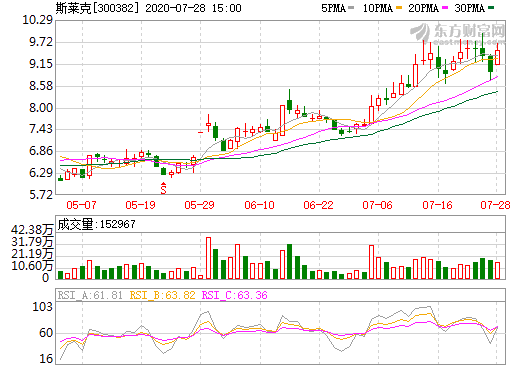
Task: Click price axis label 5.72
Action: coord(41,195)
